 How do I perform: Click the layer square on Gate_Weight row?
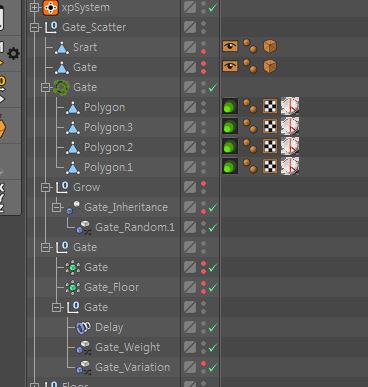click(190, 347)
